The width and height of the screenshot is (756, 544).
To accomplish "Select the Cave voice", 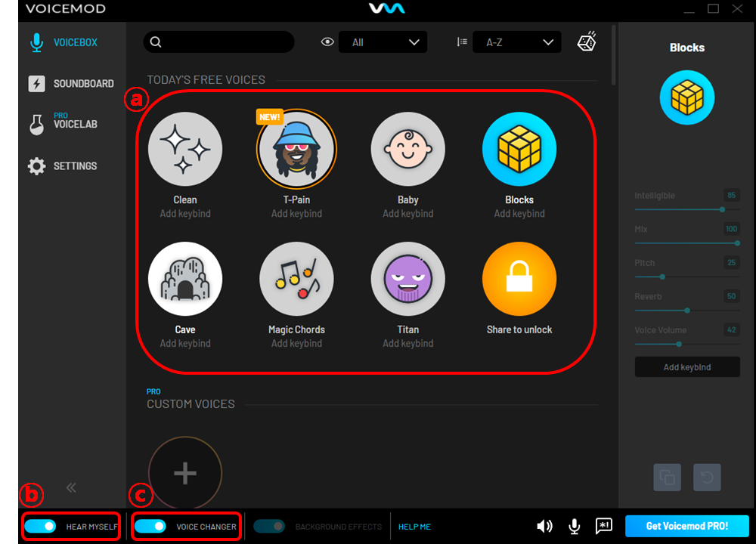I will [x=185, y=279].
